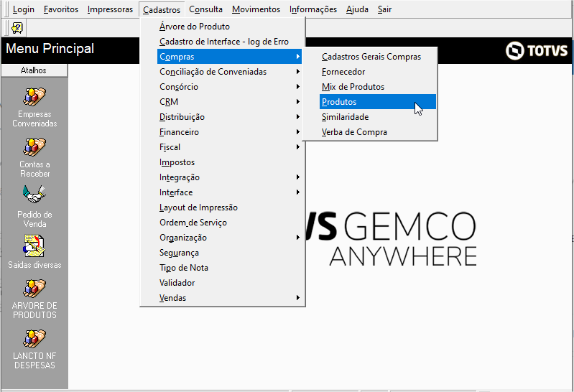Select the Segurança menu entry
This screenshot has width=574, height=392.
point(229,253)
